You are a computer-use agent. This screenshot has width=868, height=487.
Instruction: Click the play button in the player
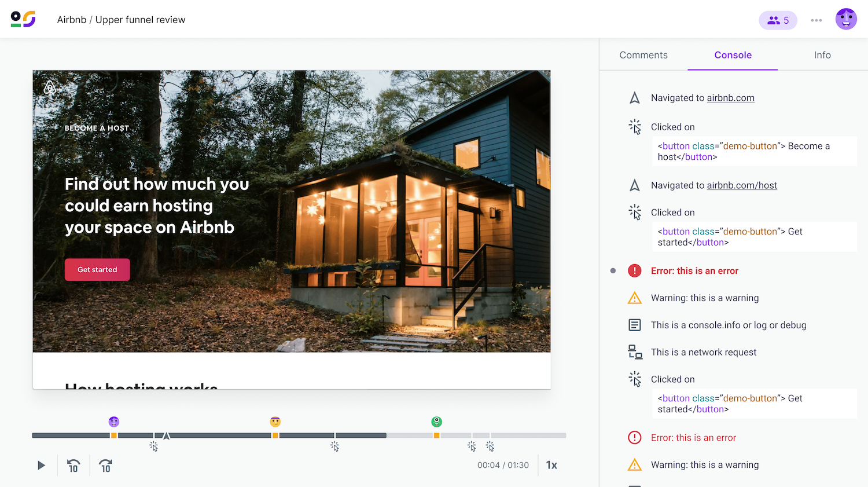pyautogui.click(x=41, y=466)
